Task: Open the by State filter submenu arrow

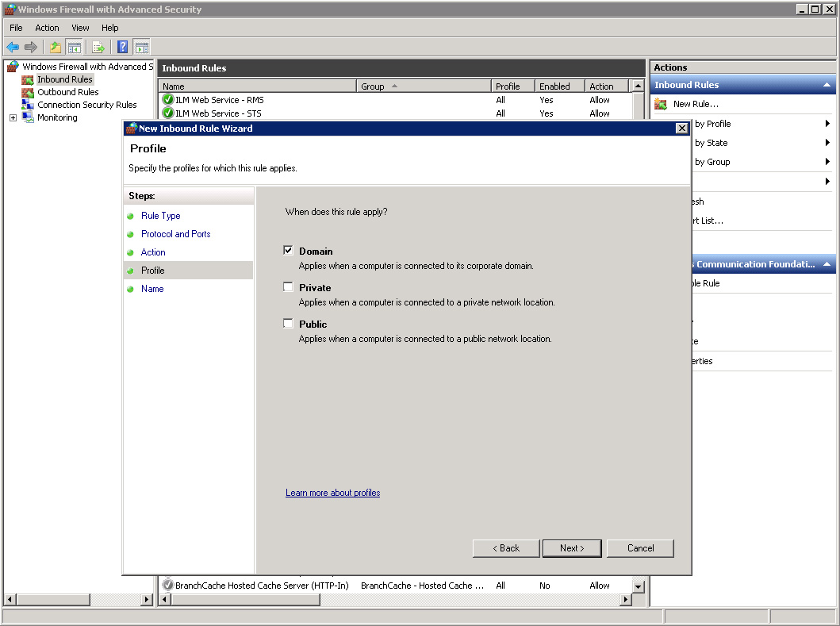Action: tap(827, 143)
